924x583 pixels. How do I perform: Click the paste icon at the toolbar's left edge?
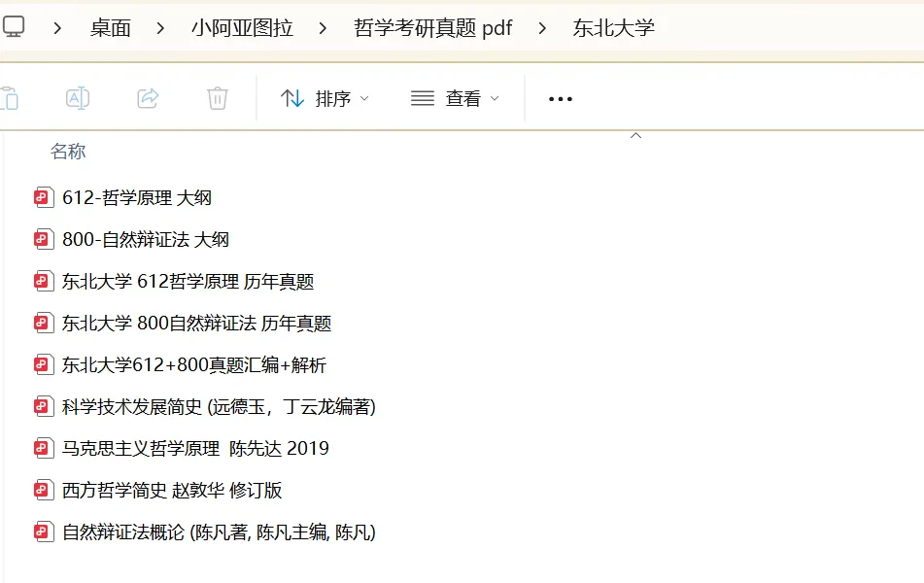[x=8, y=98]
